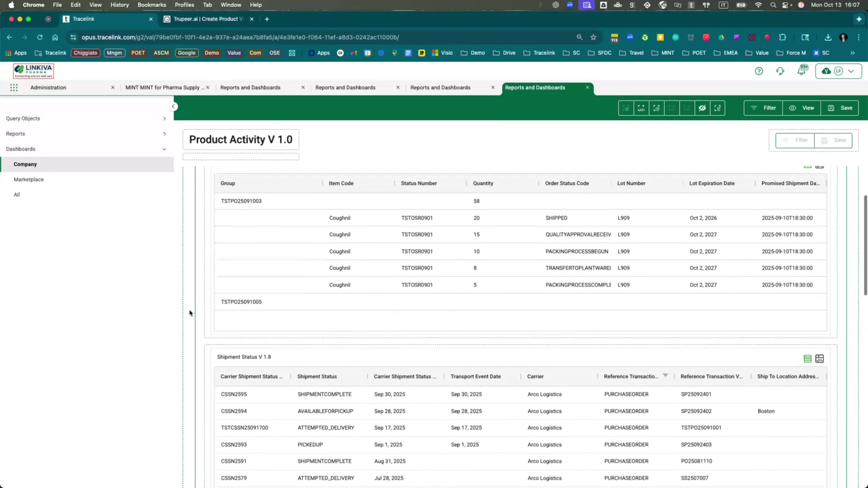Open Chrome extensions puzzle icon
The height and width of the screenshot is (488, 868).
coord(782,38)
